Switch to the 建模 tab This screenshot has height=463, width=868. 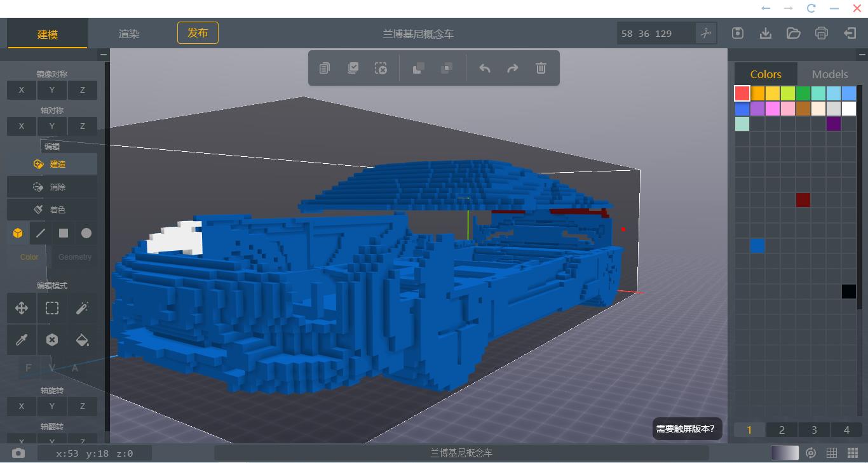pos(48,34)
